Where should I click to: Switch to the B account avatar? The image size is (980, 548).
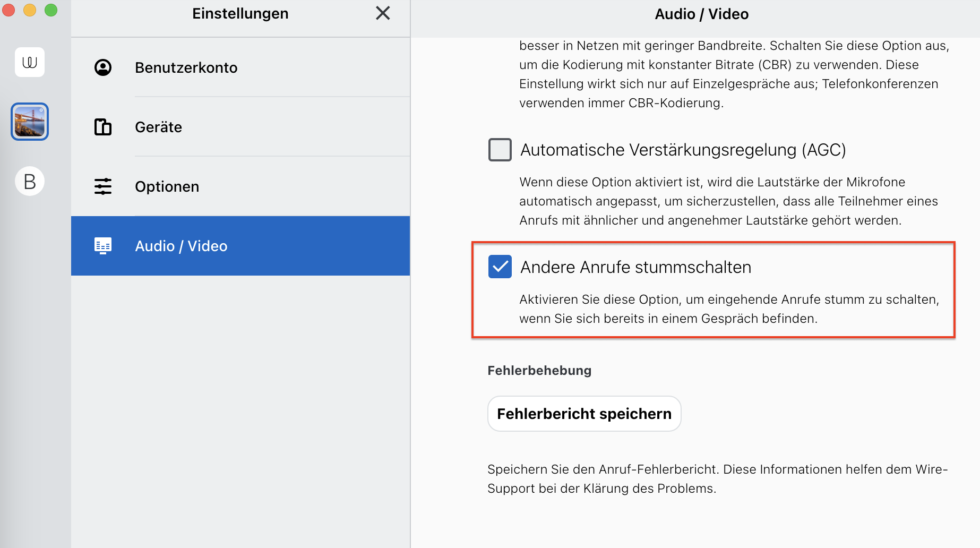point(30,181)
